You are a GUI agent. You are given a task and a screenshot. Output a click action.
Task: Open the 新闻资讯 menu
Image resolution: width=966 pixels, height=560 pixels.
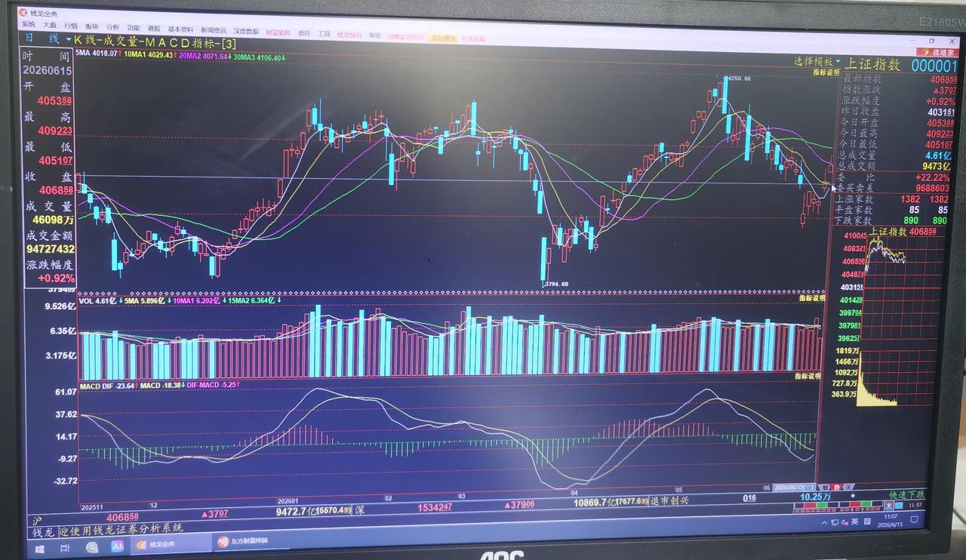tap(213, 29)
